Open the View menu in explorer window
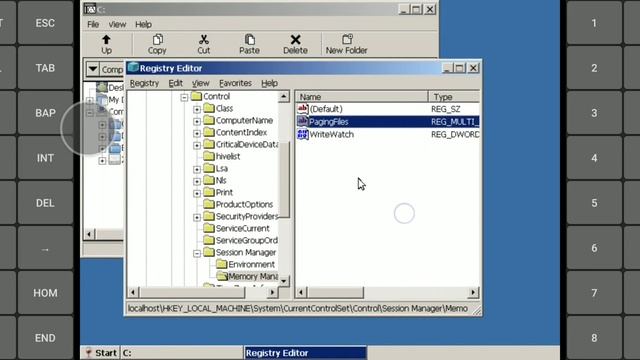This screenshot has width=640, height=360. point(117,24)
